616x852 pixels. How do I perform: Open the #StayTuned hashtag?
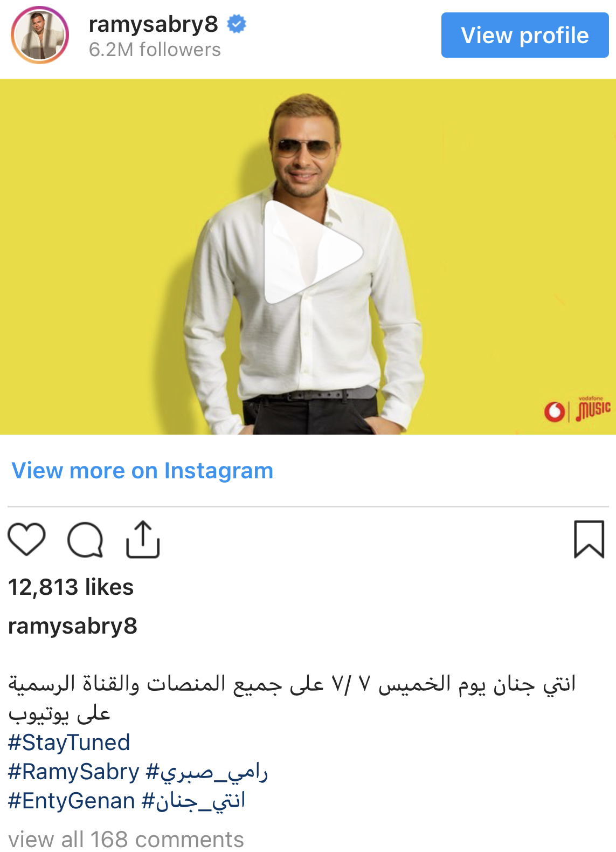pos(69,743)
